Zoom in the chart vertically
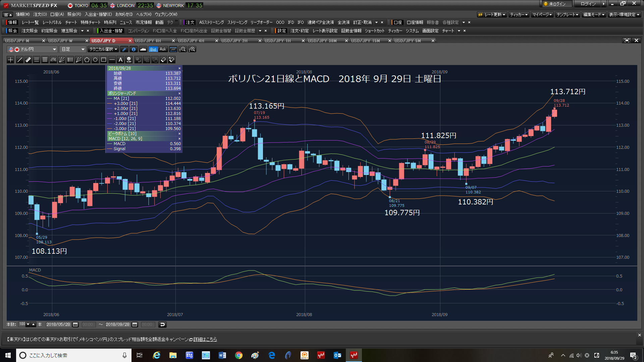This screenshot has height=362, width=644. [192, 49]
